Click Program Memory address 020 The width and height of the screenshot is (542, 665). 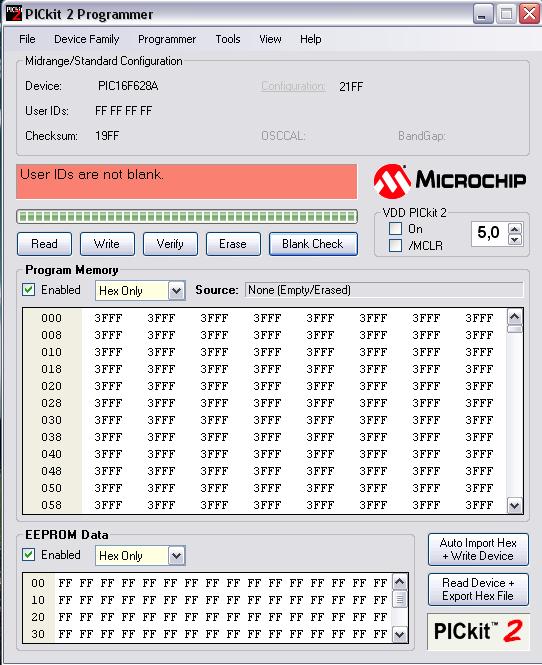(51, 386)
